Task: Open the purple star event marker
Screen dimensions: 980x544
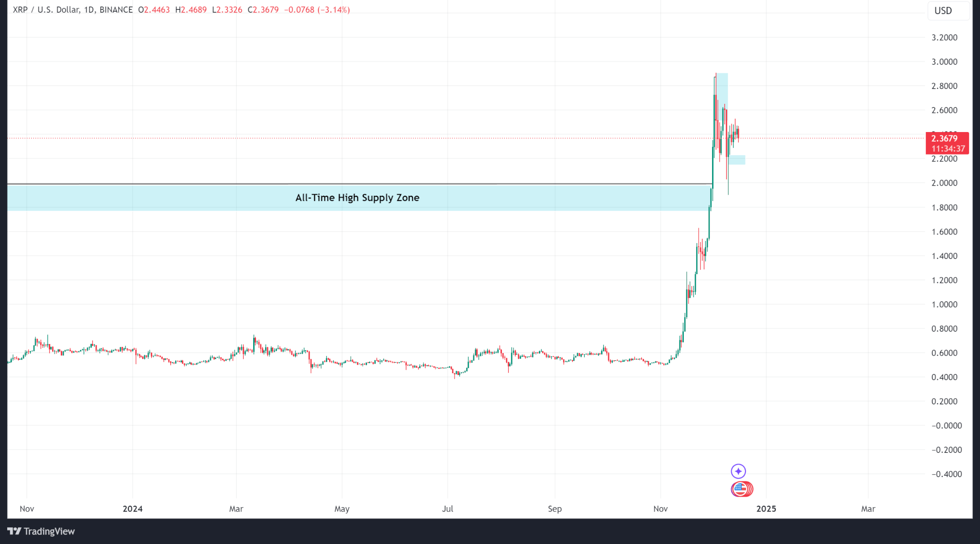Action: [x=738, y=471]
